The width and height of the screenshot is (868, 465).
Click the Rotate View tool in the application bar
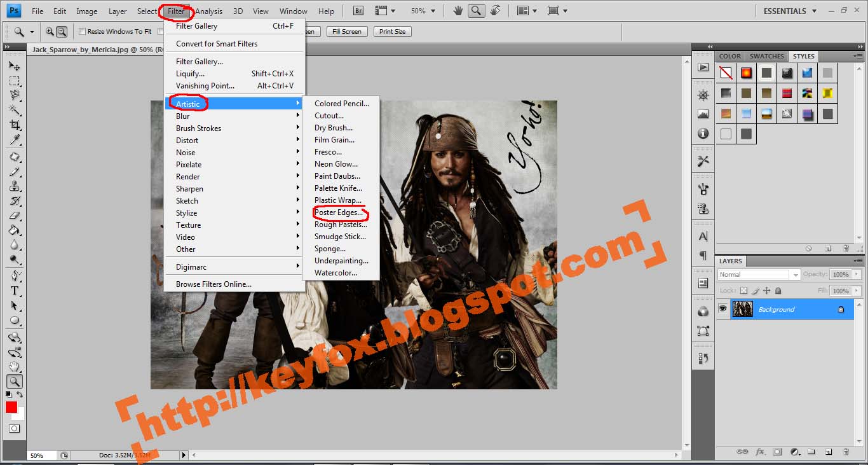pyautogui.click(x=495, y=11)
